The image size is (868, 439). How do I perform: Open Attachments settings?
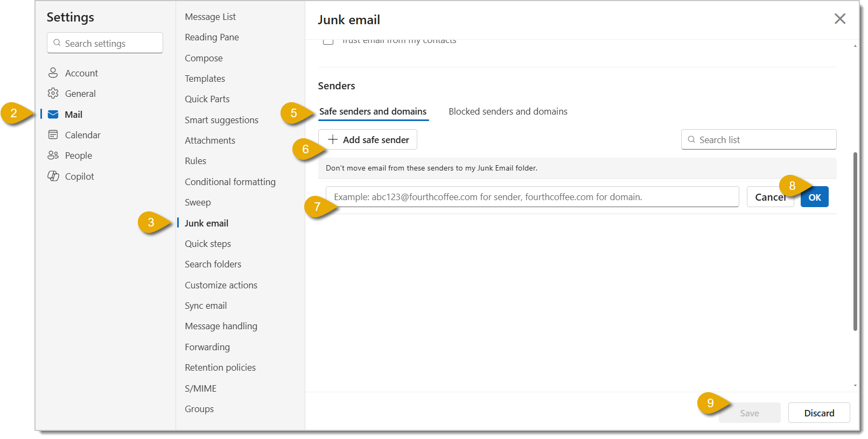point(210,140)
